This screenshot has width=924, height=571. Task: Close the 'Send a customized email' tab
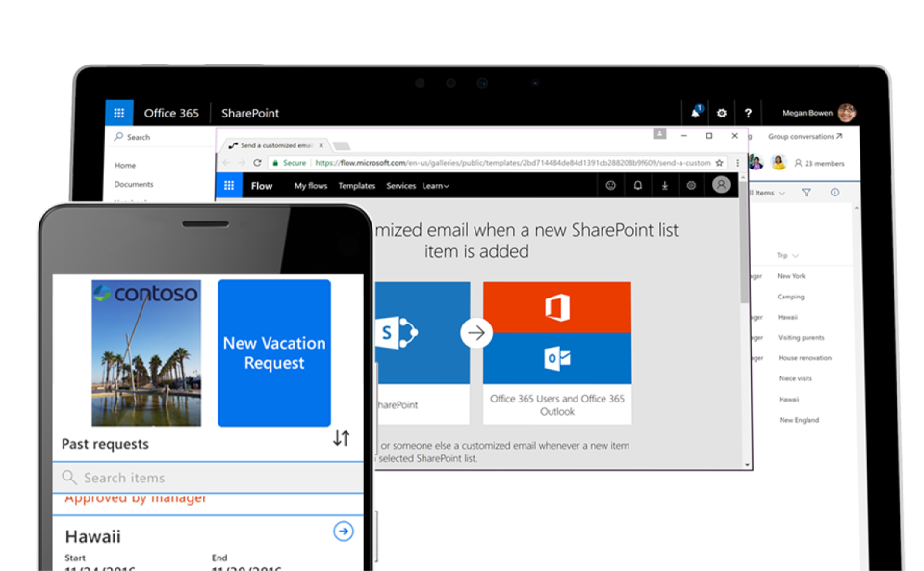tap(321, 145)
